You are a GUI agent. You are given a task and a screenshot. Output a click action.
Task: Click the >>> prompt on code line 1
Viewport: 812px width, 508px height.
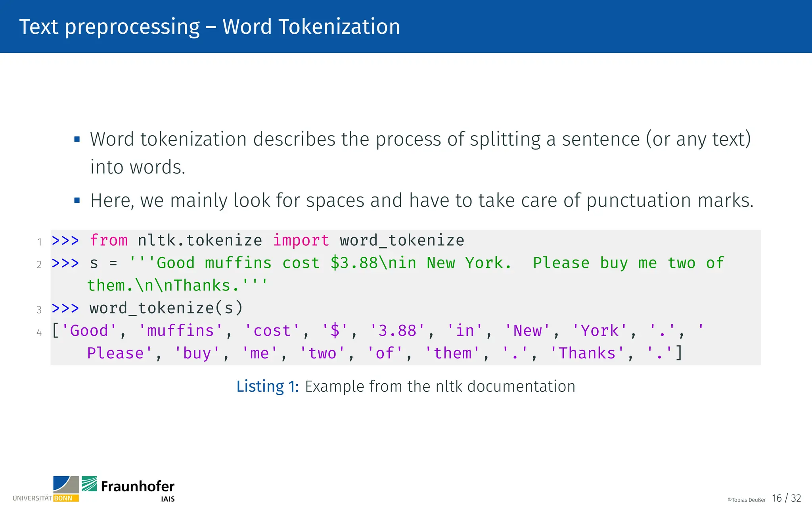(x=65, y=241)
